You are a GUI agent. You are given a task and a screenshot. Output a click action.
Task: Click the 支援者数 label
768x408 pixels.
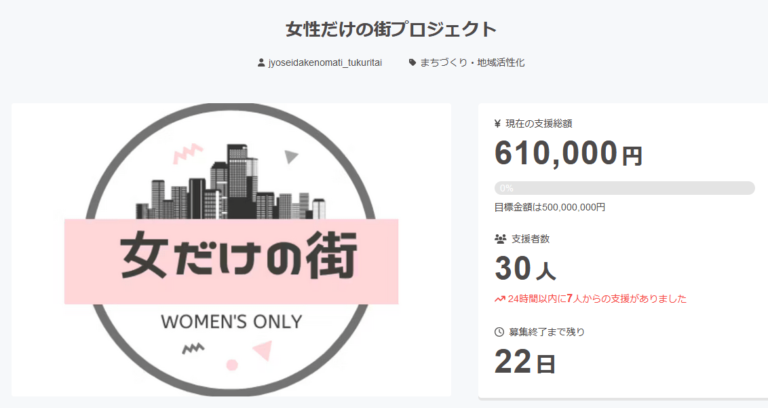point(530,239)
